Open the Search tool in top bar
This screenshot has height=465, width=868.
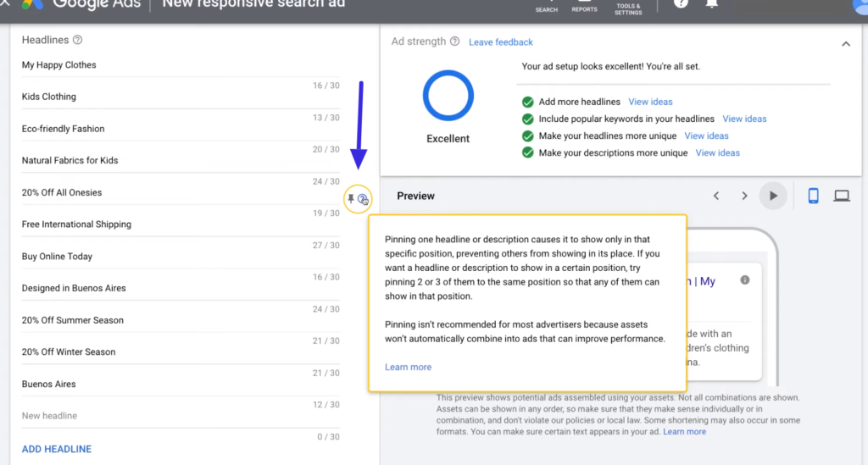547,7
